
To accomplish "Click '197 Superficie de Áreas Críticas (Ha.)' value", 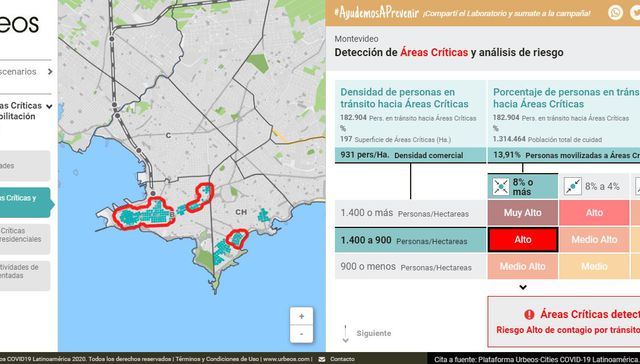I will point(396,140).
